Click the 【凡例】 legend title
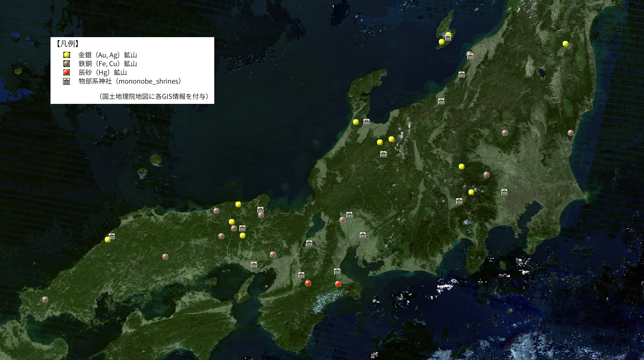 (67, 44)
